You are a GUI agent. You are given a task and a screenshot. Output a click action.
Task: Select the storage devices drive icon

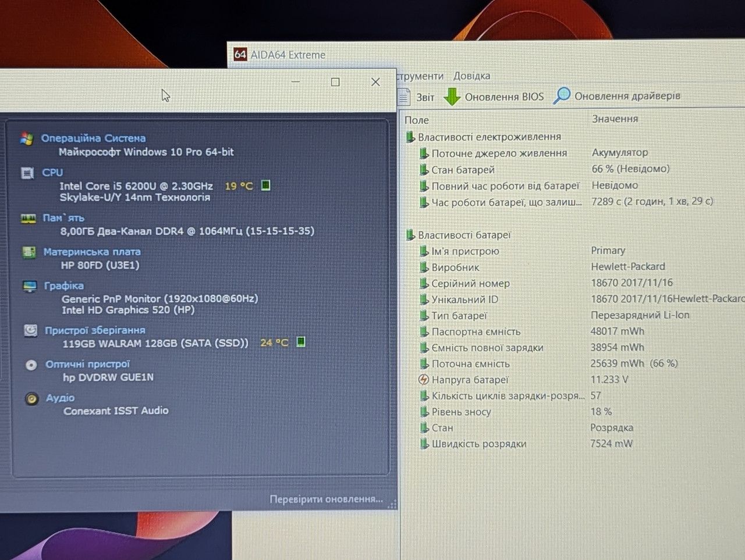[x=30, y=330]
